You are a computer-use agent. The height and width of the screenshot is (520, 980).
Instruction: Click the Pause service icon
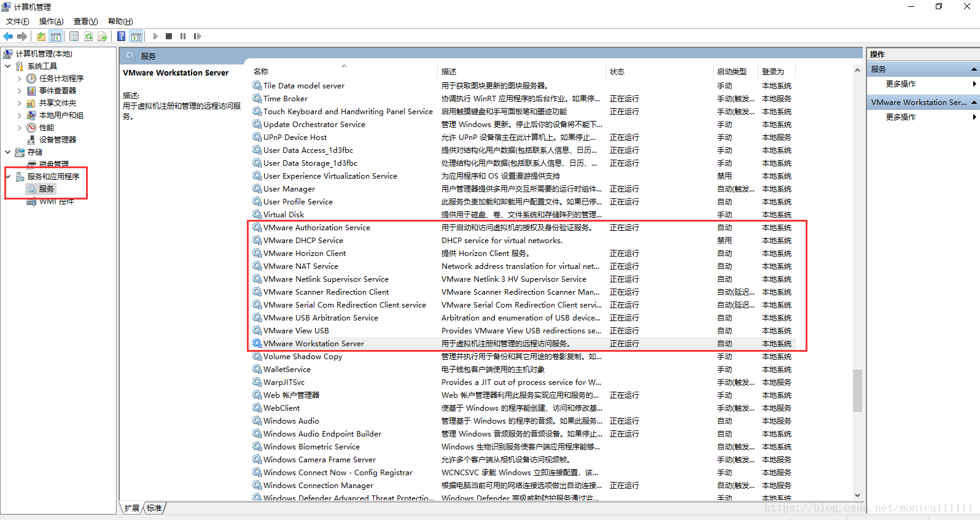(183, 36)
